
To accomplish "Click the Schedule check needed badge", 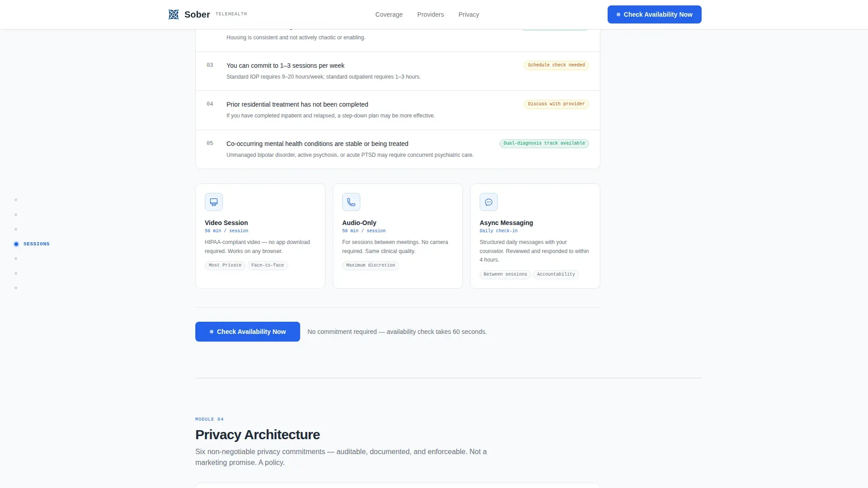I will (x=557, y=65).
